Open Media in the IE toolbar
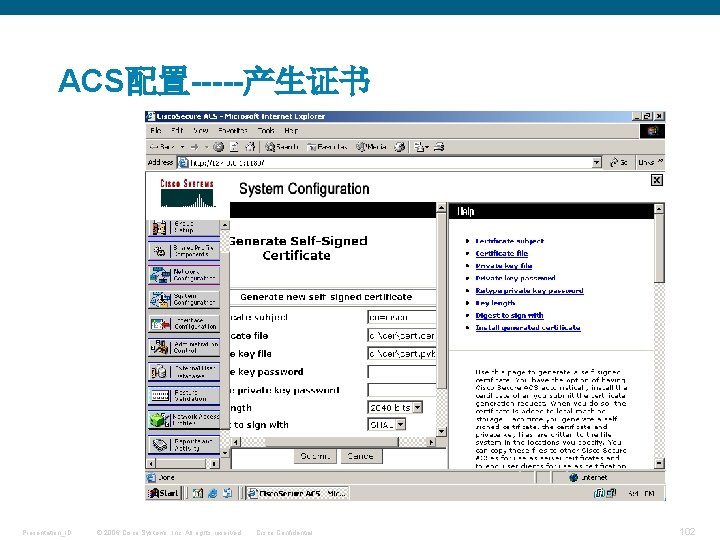The width and height of the screenshot is (720, 540). 372,147
